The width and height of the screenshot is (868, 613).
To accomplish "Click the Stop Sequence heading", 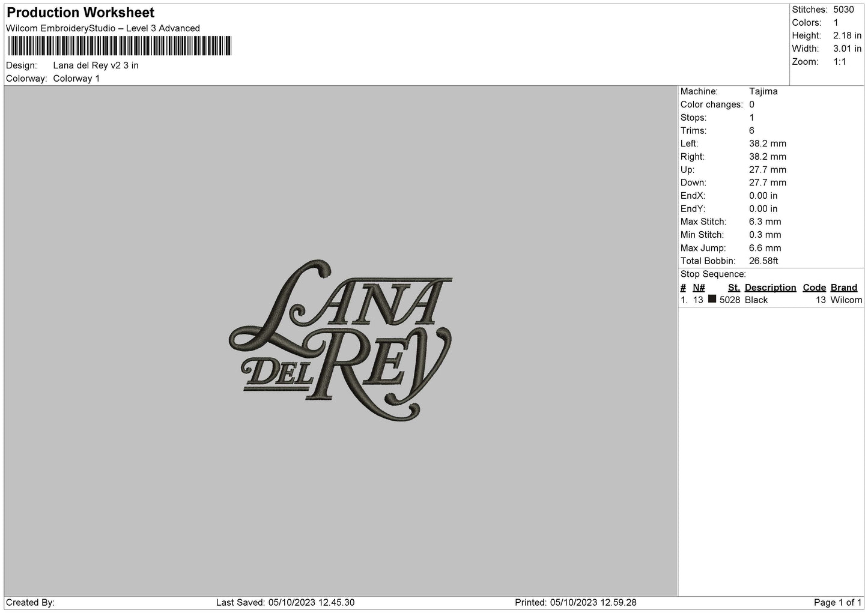I will click(x=713, y=274).
